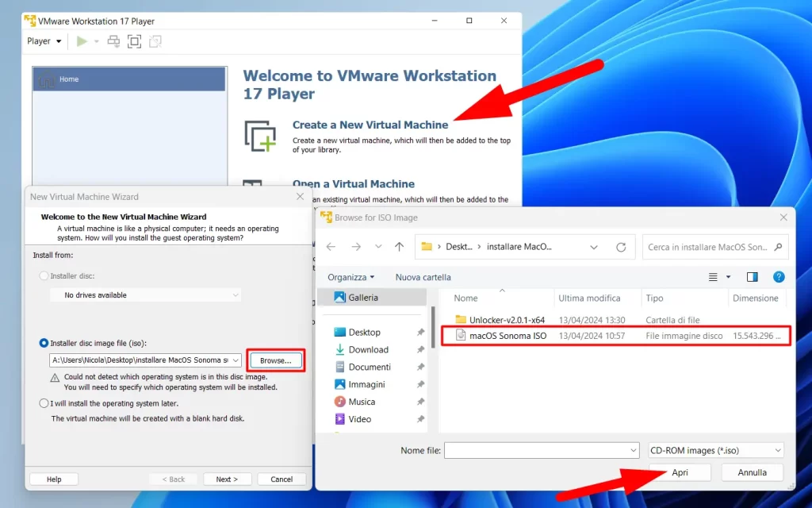Click Cancel in the wizard
Image resolution: width=812 pixels, height=508 pixels.
point(282,479)
